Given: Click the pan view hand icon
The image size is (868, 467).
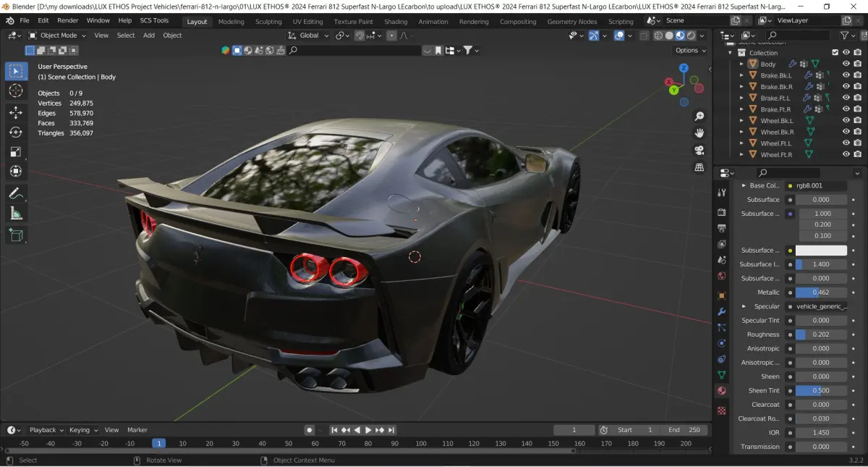Looking at the screenshot, I should (x=699, y=132).
